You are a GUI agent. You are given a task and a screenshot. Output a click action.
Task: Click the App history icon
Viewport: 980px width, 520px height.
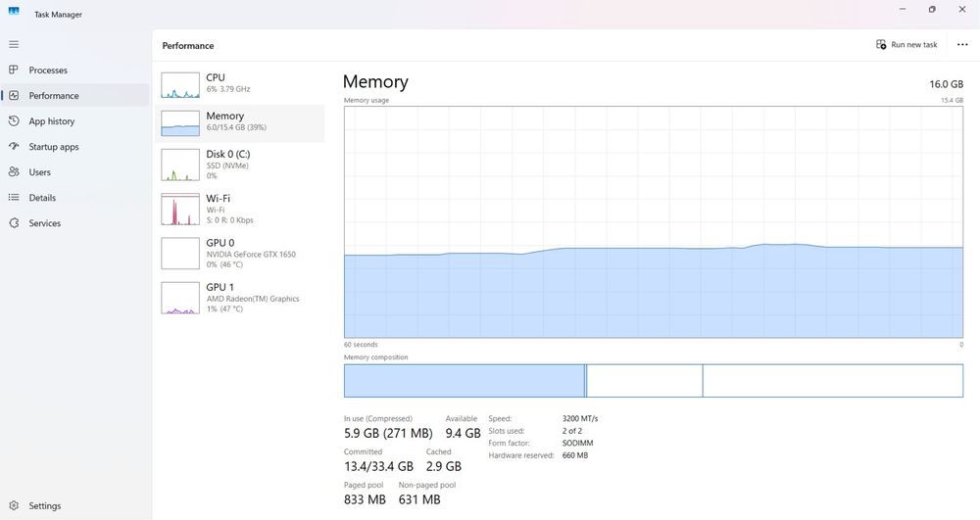(x=14, y=121)
